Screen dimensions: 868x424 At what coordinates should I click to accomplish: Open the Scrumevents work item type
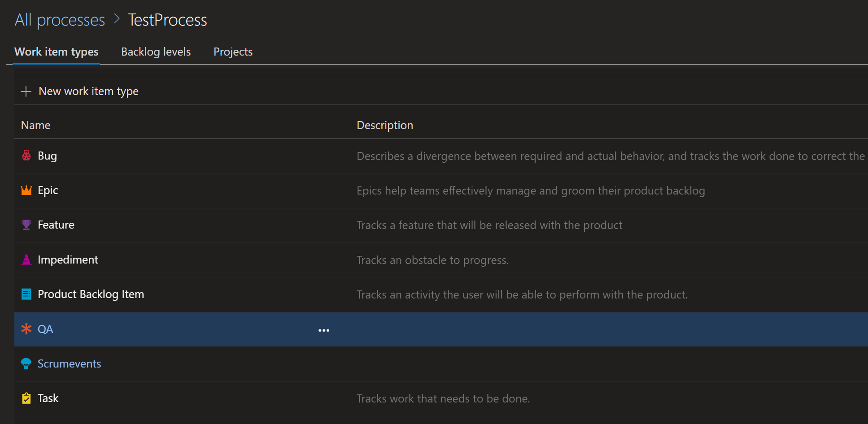(70, 363)
